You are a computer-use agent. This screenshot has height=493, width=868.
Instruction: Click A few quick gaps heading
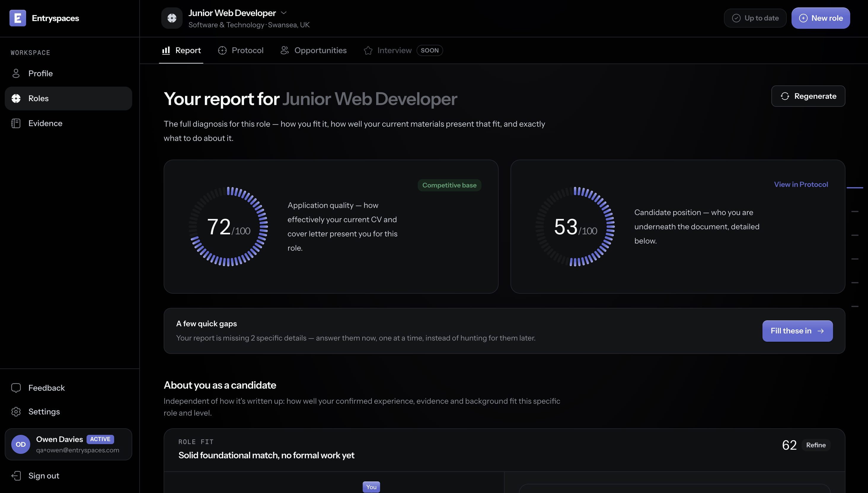tap(206, 324)
